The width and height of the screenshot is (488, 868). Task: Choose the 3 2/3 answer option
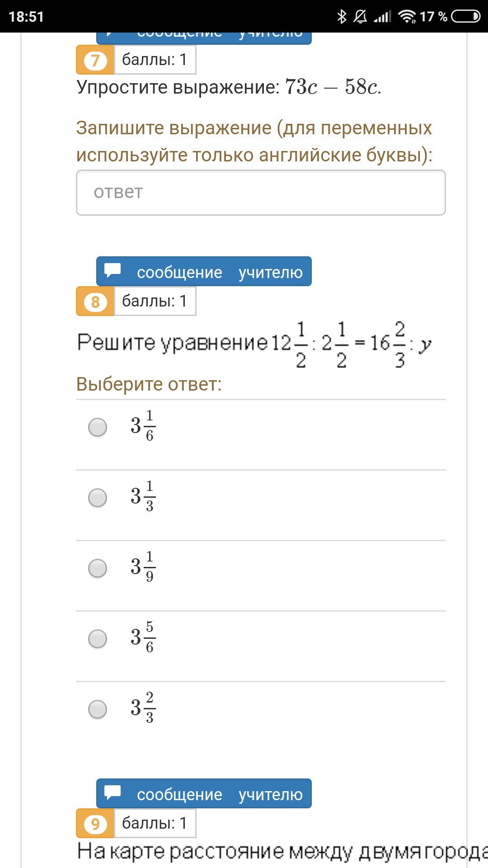[x=98, y=709]
